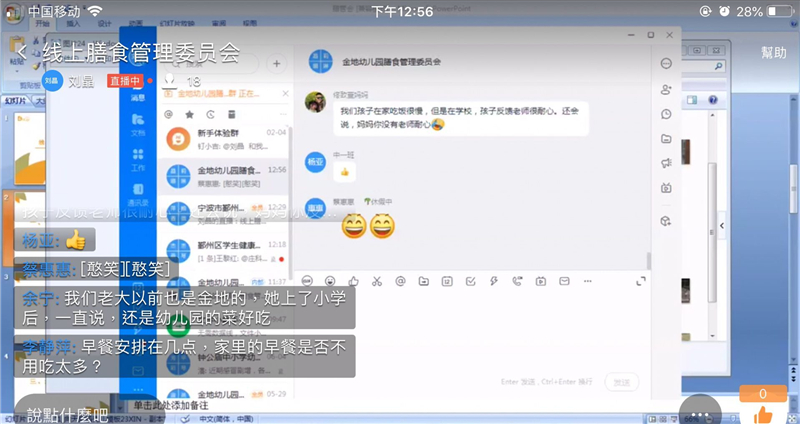Open the toolbar three-dot more options

588,281
